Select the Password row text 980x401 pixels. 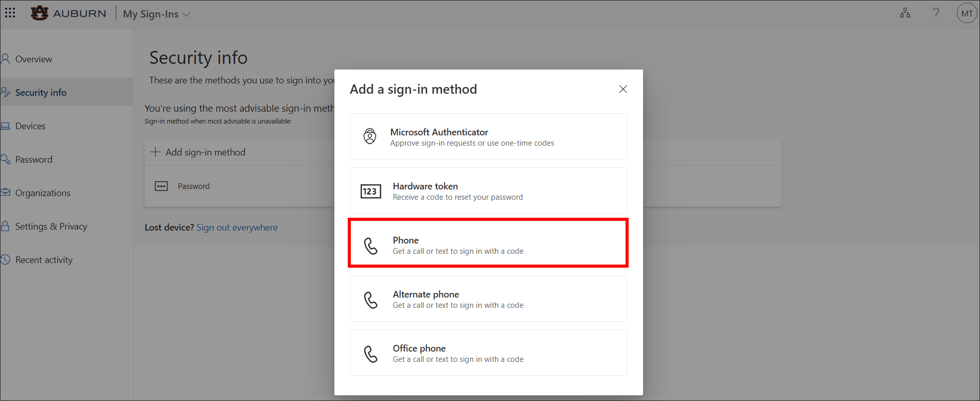193,186
